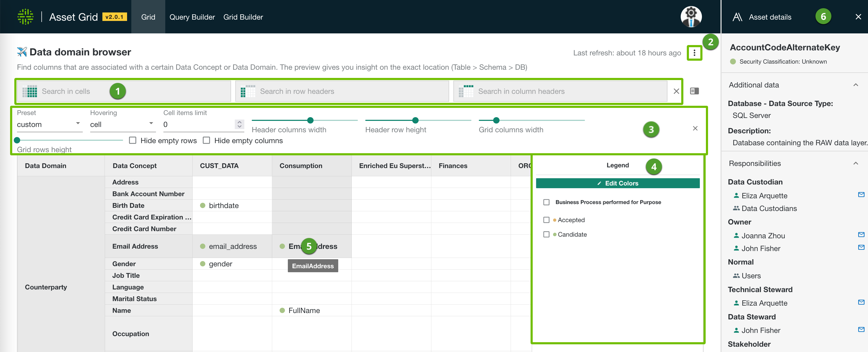Click the Enriched Eu Superst... column header
The width and height of the screenshot is (868, 352).
tap(391, 166)
